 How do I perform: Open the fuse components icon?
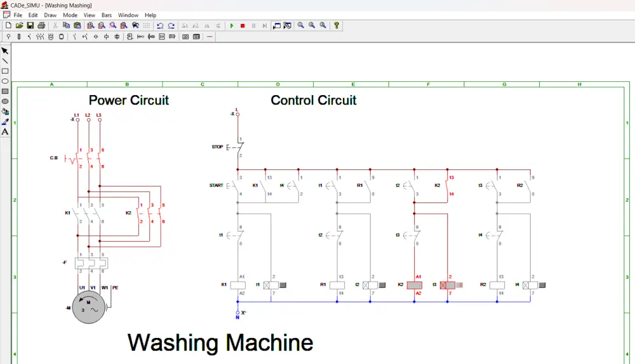click(x=19, y=37)
